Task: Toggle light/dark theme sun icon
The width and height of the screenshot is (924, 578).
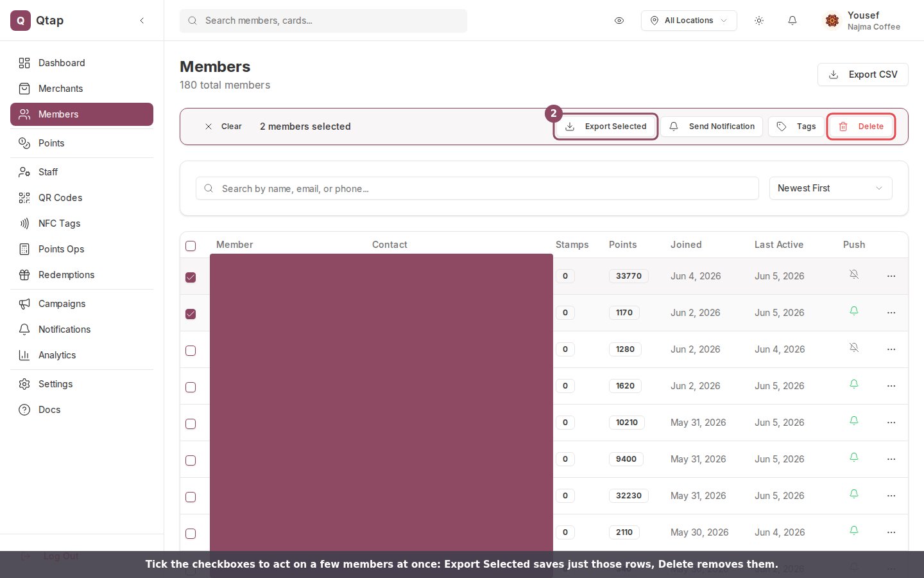Action: pos(759,21)
